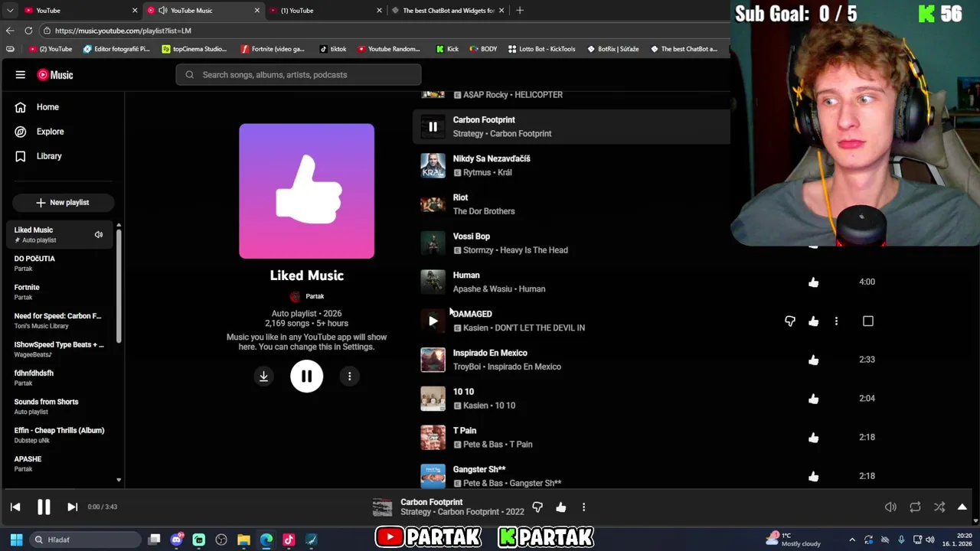980x551 pixels.
Task: Download the Liked Music playlist
Action: tap(263, 376)
